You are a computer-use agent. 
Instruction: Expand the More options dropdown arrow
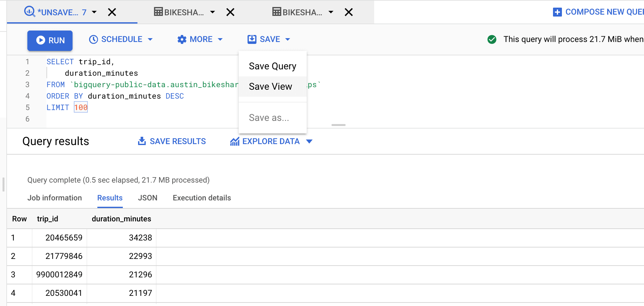click(220, 39)
